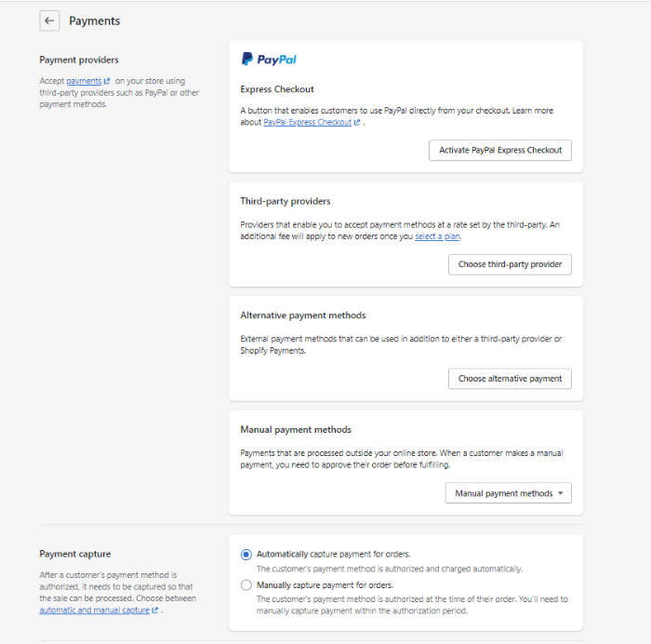Open the payments help link
This screenshot has height=644, width=651.
[84, 81]
